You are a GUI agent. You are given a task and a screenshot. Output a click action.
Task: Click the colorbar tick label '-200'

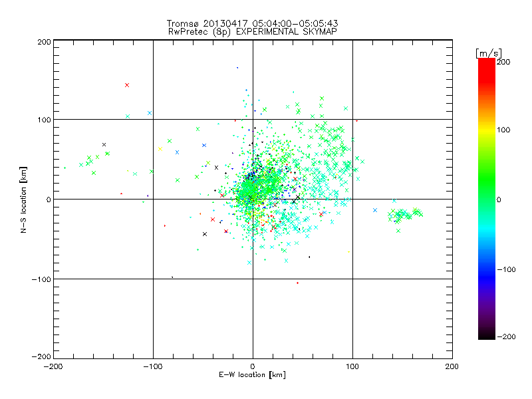(506, 336)
